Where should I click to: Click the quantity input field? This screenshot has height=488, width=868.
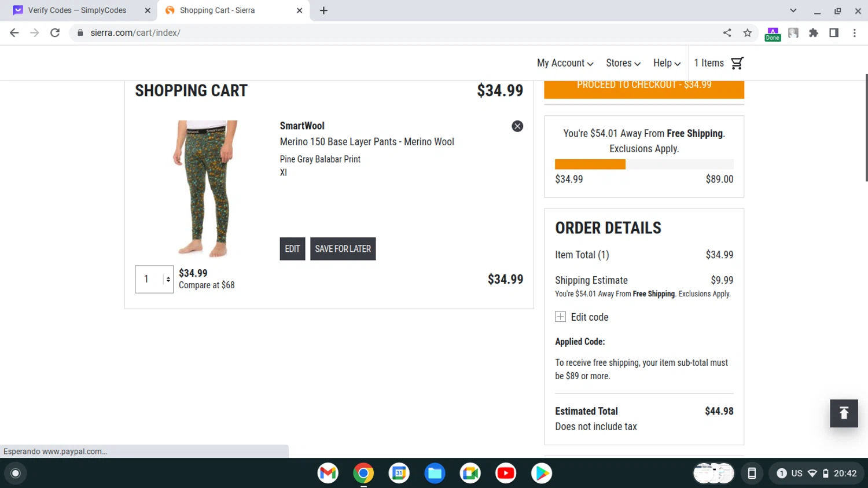(x=154, y=280)
